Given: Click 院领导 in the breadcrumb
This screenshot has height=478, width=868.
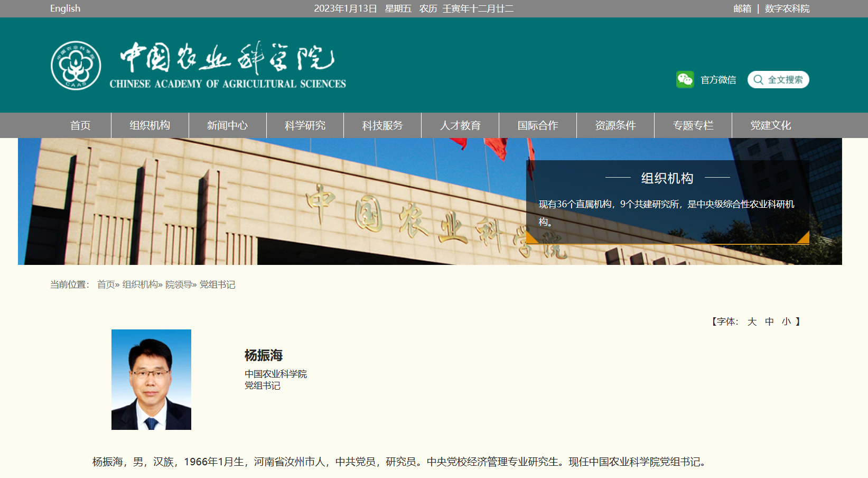Looking at the screenshot, I should (x=179, y=284).
